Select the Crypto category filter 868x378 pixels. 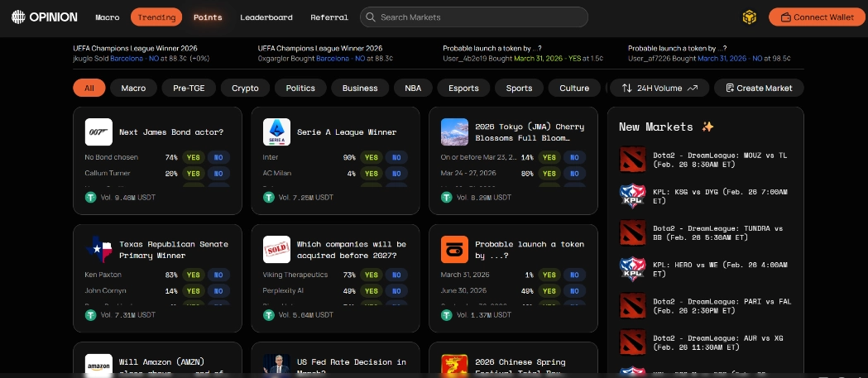[x=245, y=88]
